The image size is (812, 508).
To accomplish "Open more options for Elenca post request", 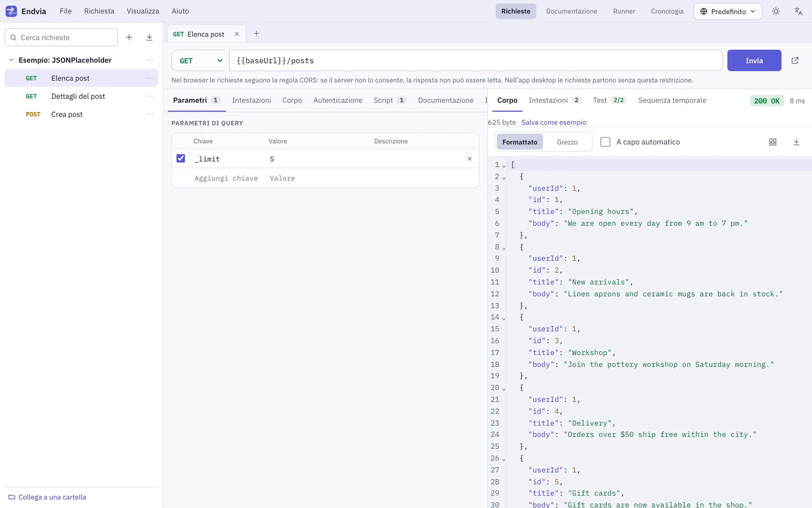I will tap(150, 78).
